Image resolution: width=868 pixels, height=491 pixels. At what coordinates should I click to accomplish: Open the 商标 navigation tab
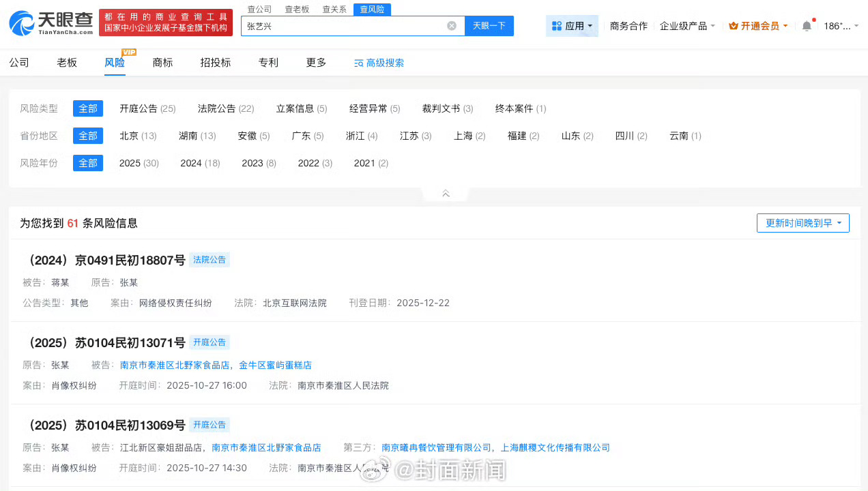162,62
